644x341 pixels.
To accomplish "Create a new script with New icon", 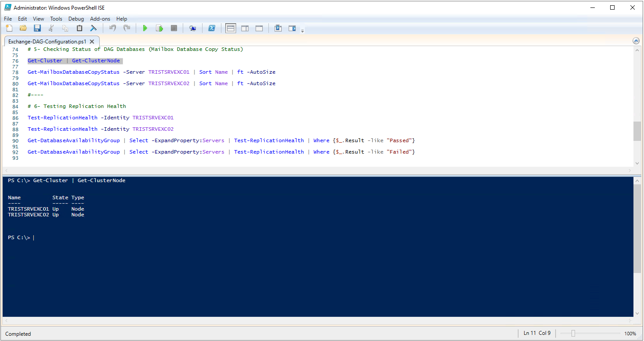I will click(x=9, y=29).
